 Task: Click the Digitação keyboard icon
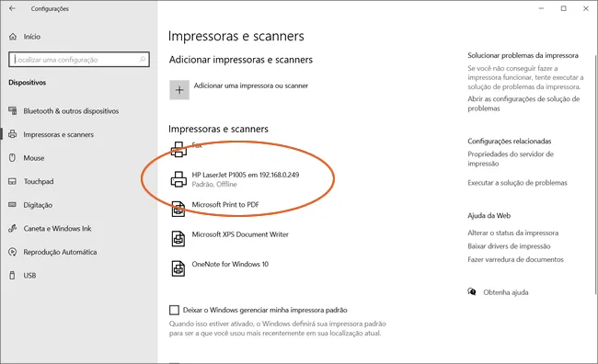[x=13, y=205]
